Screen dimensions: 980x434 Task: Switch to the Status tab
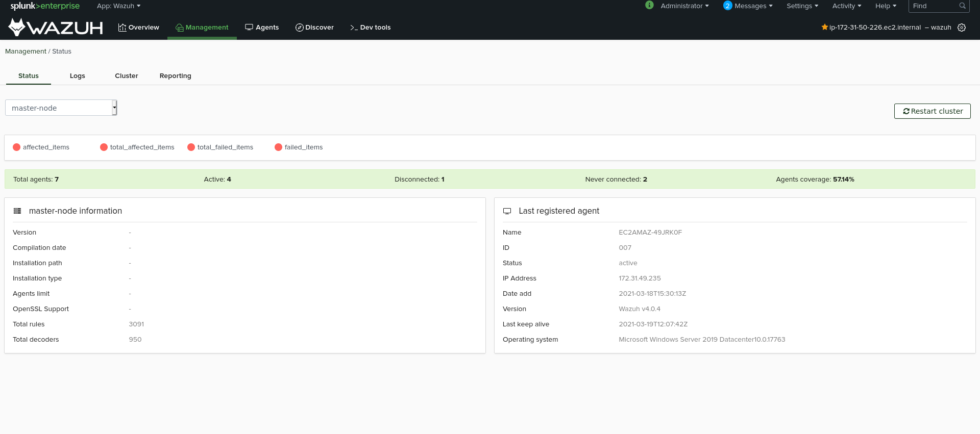coord(29,76)
